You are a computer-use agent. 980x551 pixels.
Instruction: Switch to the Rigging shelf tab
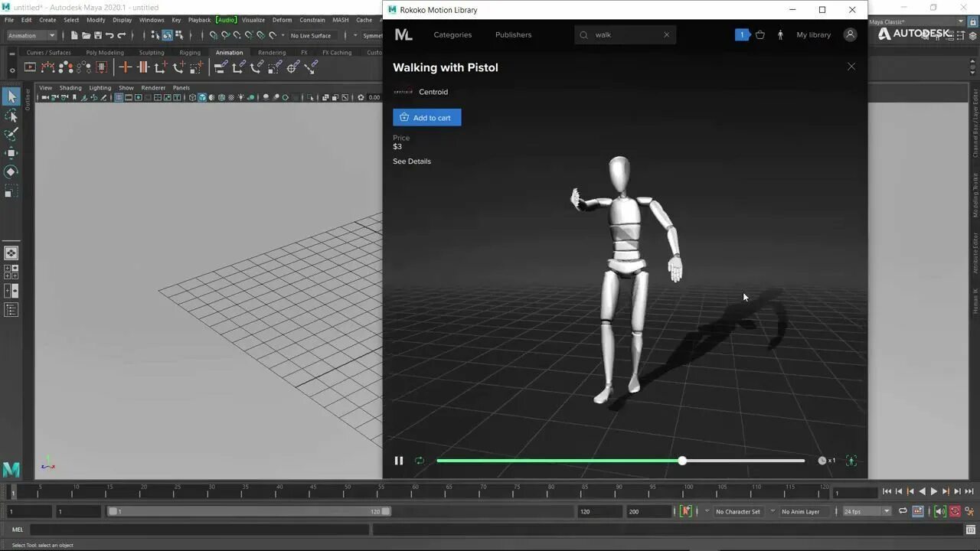pyautogui.click(x=190, y=53)
